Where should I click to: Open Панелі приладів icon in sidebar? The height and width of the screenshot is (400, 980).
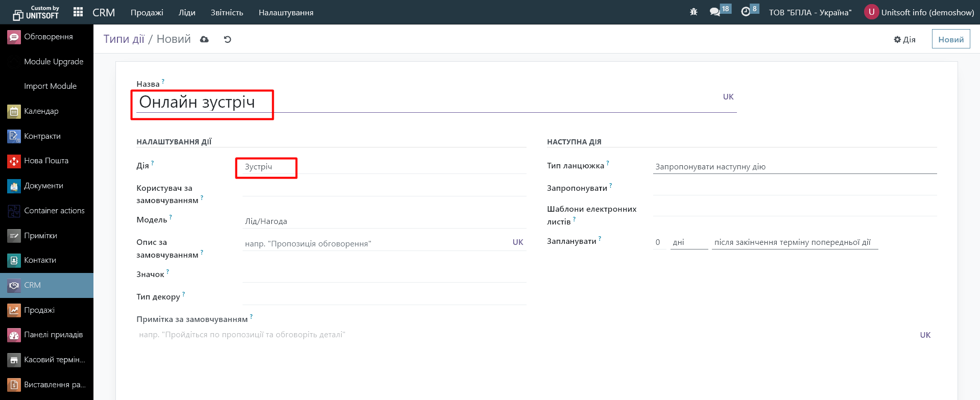14,335
